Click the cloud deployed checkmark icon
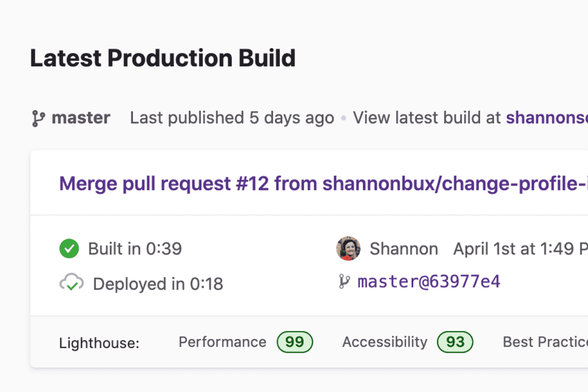588x392 pixels. 72,283
